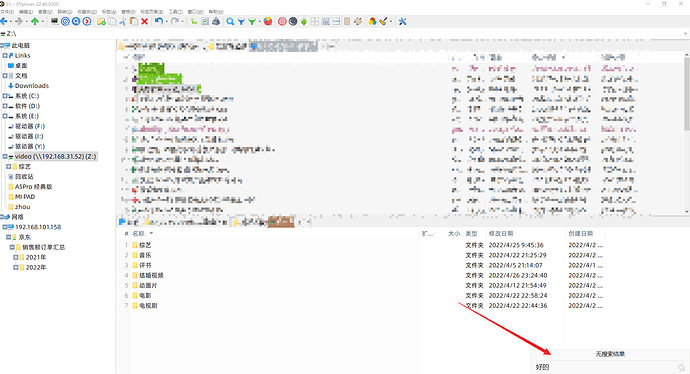This screenshot has width=690, height=374.
Task: Collapse the video (Z:) drive node
Action: click(x=5, y=157)
